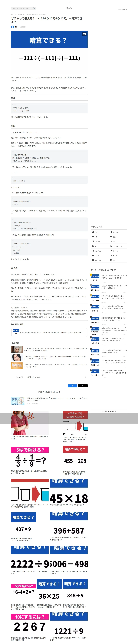
Task: Click the ダイエット scale icon
Action: click(x=93, y=260)
